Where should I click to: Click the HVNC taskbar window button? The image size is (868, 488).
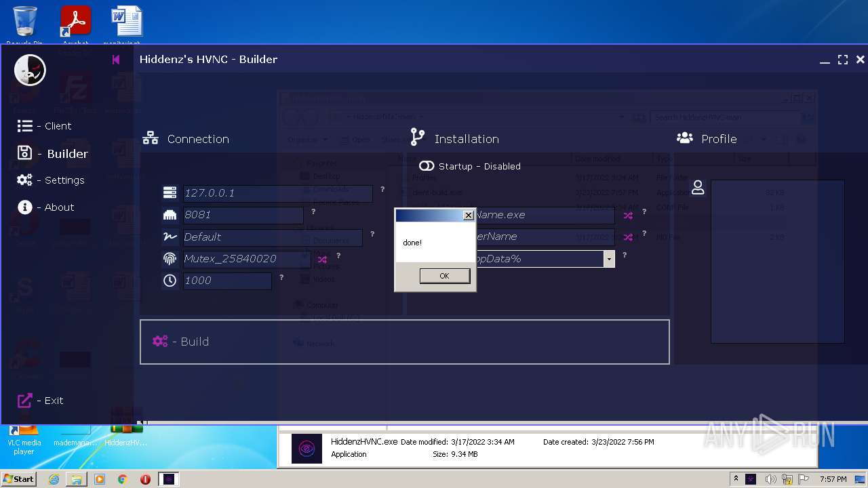point(169,479)
